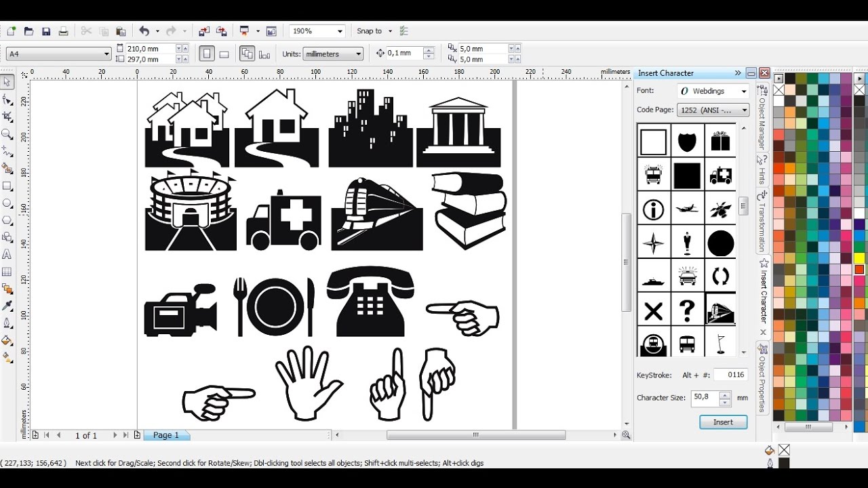868x488 pixels.
Task: Switch to the Transformation docker tab
Action: point(762,221)
